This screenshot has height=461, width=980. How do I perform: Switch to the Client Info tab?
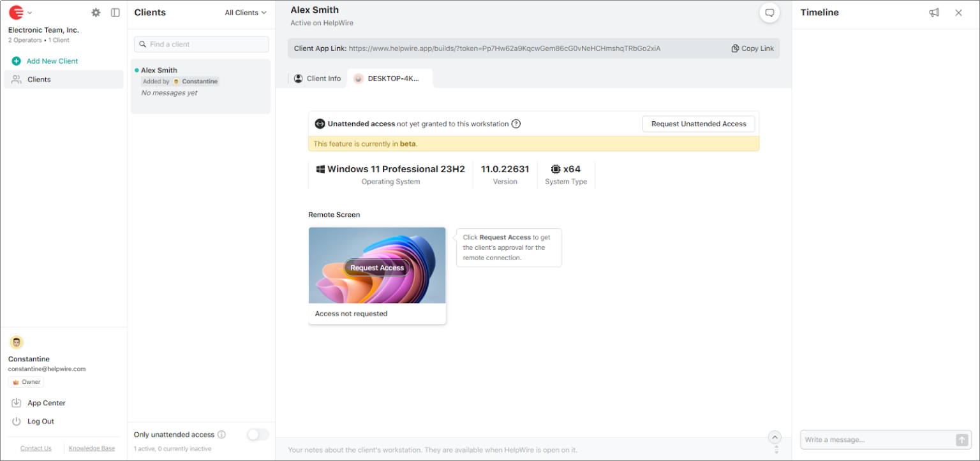(318, 78)
